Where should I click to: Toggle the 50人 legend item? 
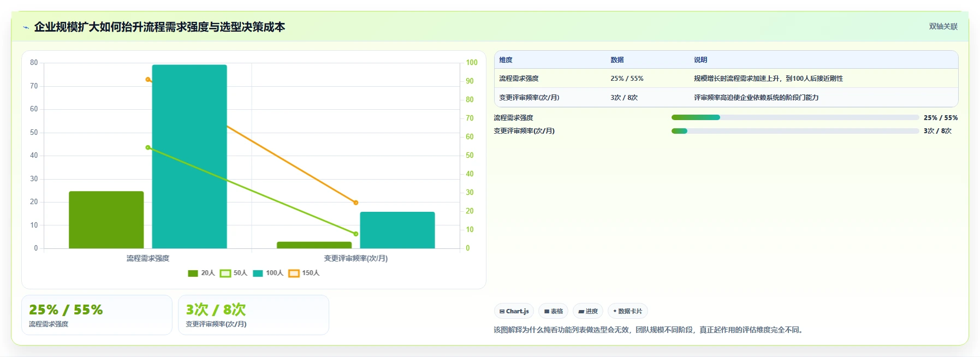234,273
